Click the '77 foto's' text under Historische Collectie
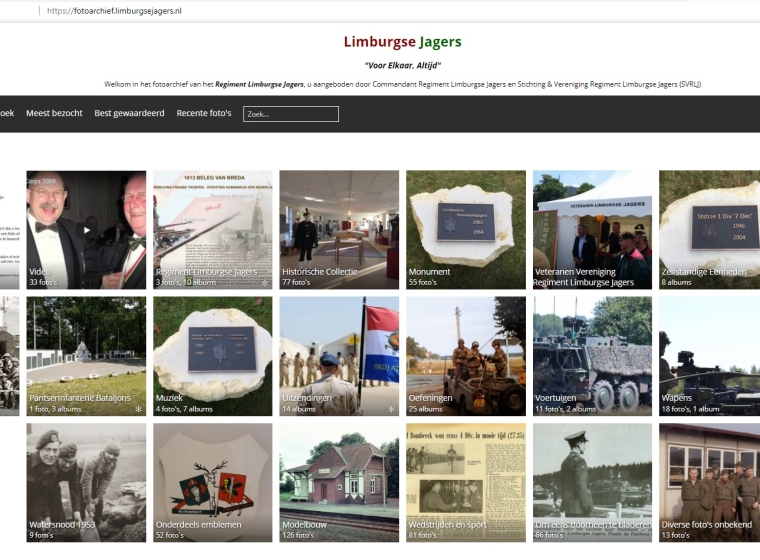 pyautogui.click(x=296, y=282)
